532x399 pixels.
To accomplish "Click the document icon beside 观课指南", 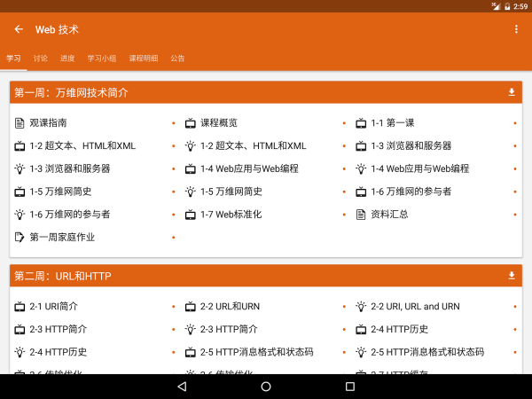I will coord(20,123).
